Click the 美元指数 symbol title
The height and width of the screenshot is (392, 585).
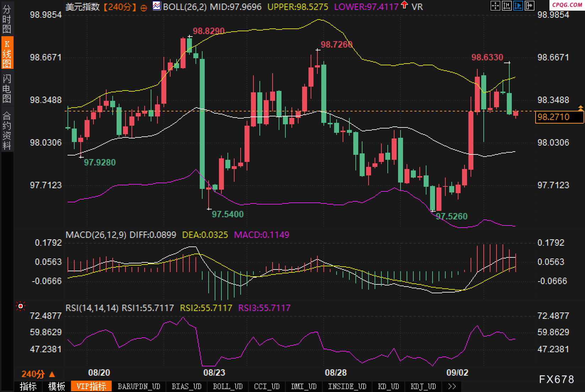82,6
